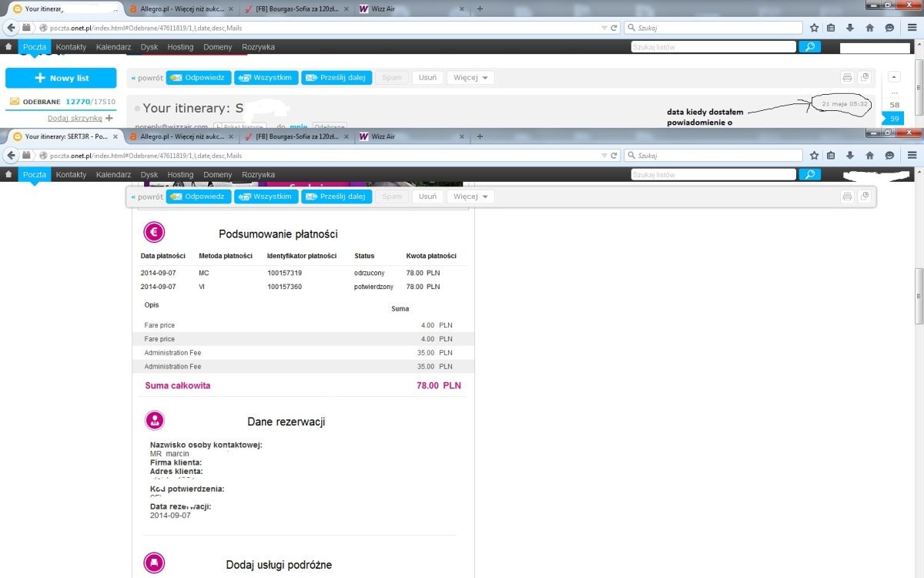Go to previous message via up arrow above 58
924x578 pixels.
(894, 77)
